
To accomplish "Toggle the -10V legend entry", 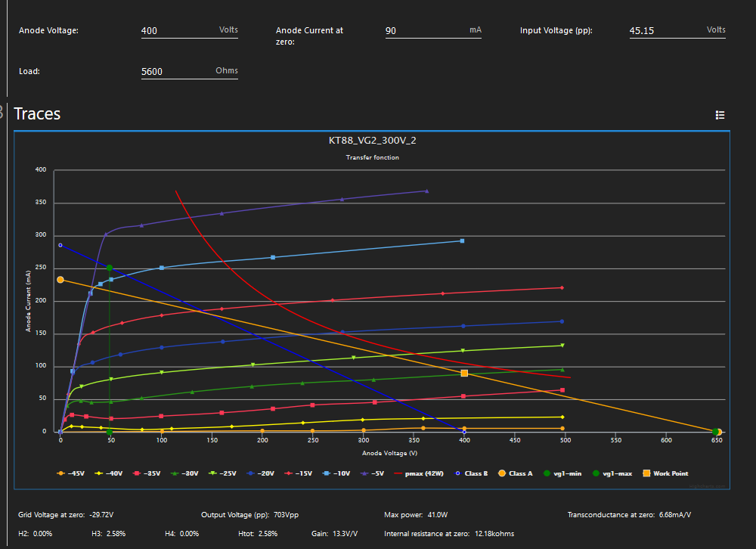I will click(x=336, y=473).
